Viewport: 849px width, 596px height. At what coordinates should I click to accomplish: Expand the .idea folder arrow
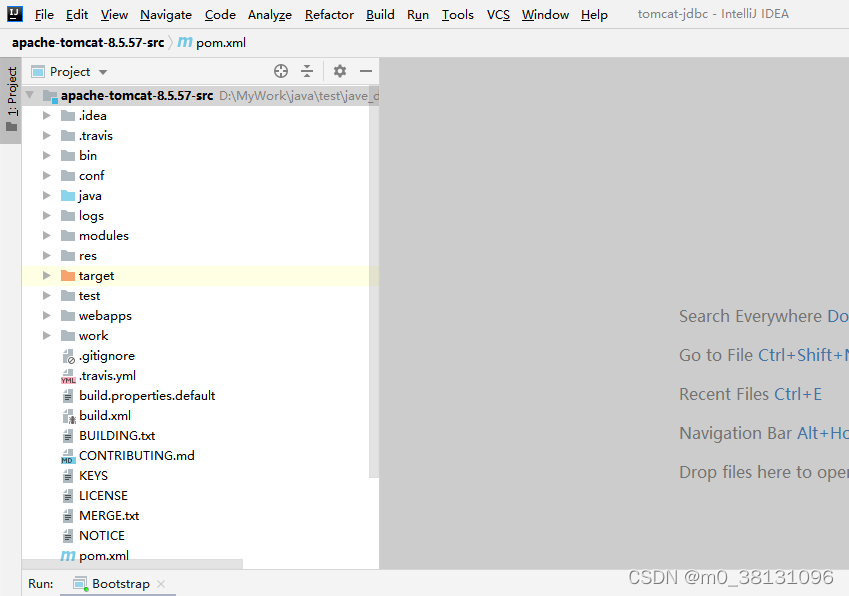(47, 115)
